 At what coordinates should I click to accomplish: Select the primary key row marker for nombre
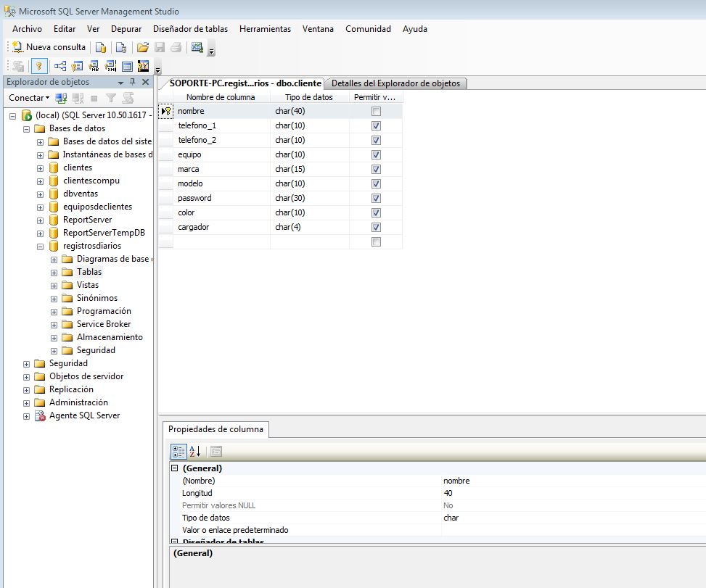[x=165, y=111]
